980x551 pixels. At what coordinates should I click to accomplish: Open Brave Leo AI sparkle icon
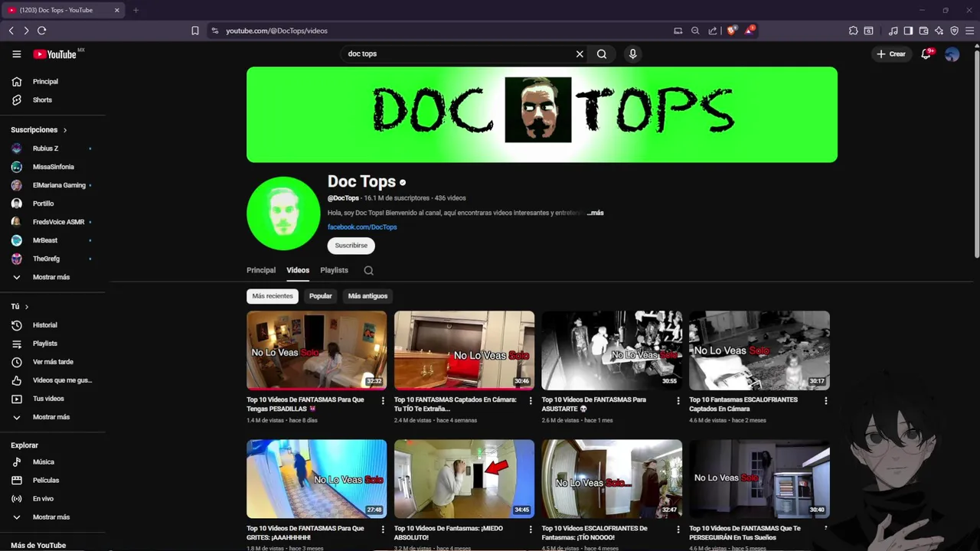click(939, 31)
